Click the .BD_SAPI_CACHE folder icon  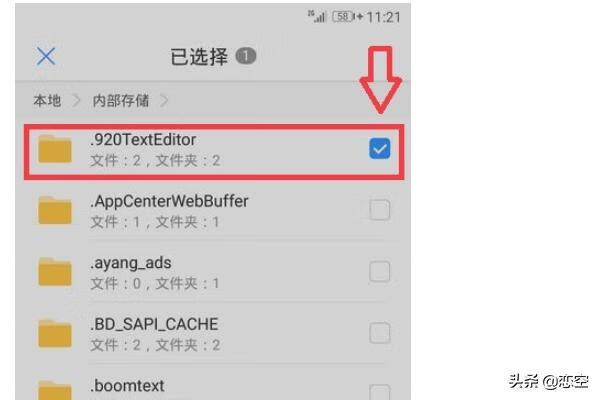click(55, 333)
